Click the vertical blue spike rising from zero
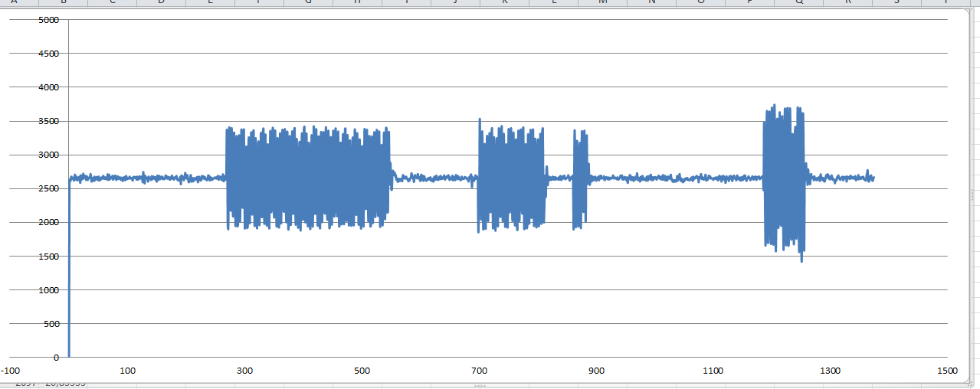The image size is (980, 389). pos(69,268)
